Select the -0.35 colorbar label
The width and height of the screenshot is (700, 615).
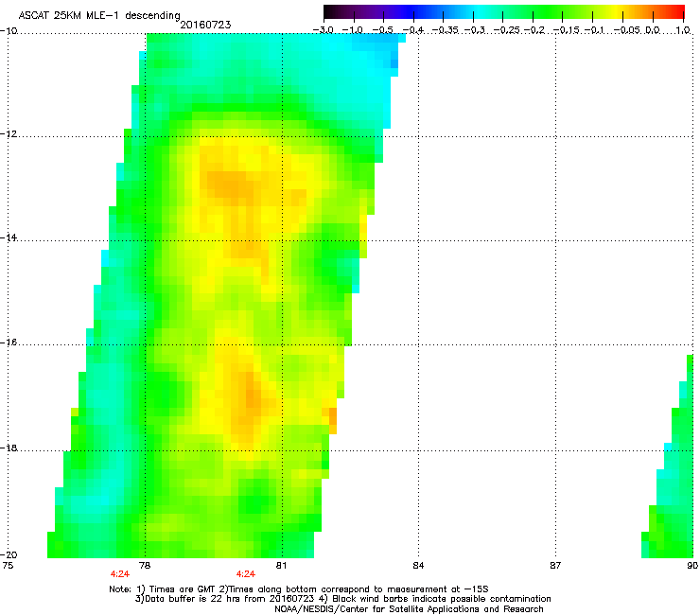pos(446,30)
